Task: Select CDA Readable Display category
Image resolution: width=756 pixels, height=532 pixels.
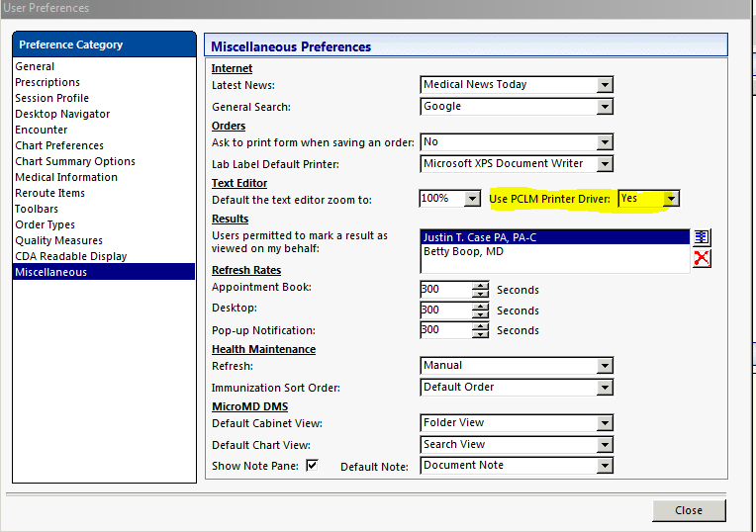Action: pyautogui.click(x=71, y=256)
